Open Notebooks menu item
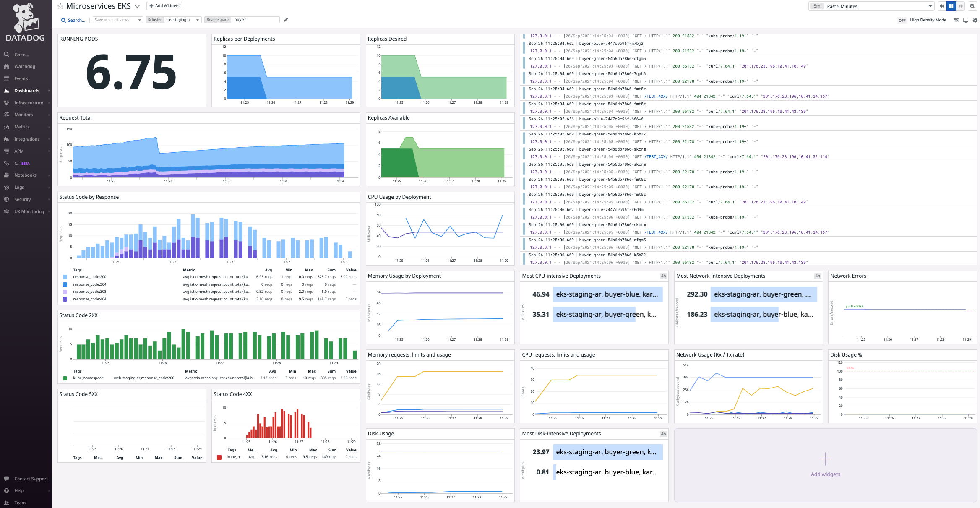This screenshot has height=508, width=980. click(26, 175)
